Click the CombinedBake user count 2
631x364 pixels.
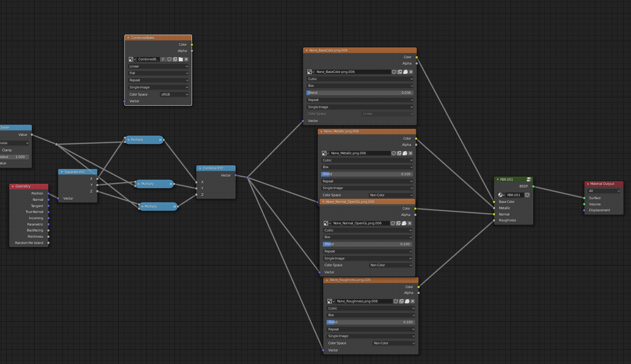click(163, 59)
